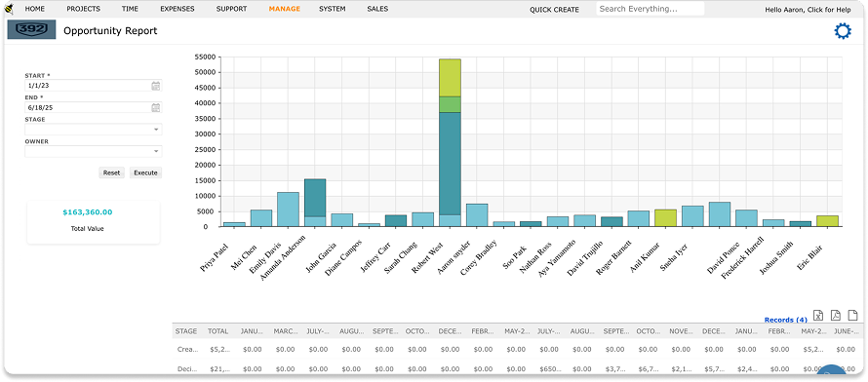Click the large dark teal Robert West segment
Viewport: 868px width, 382px height.
pyautogui.click(x=450, y=164)
